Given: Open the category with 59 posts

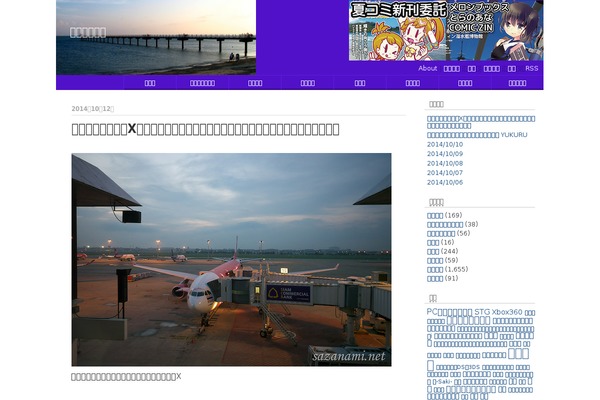Looking at the screenshot, I should pos(435,261).
